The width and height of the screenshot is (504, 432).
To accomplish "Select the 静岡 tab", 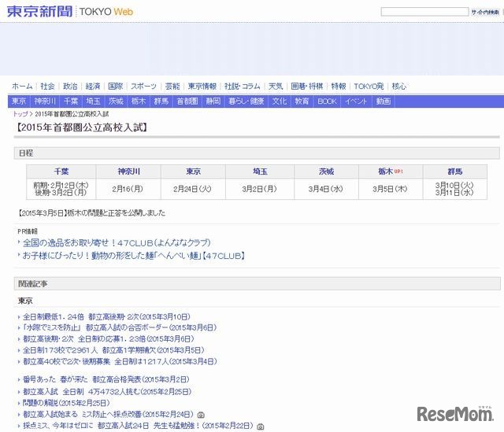I will [x=213, y=102].
